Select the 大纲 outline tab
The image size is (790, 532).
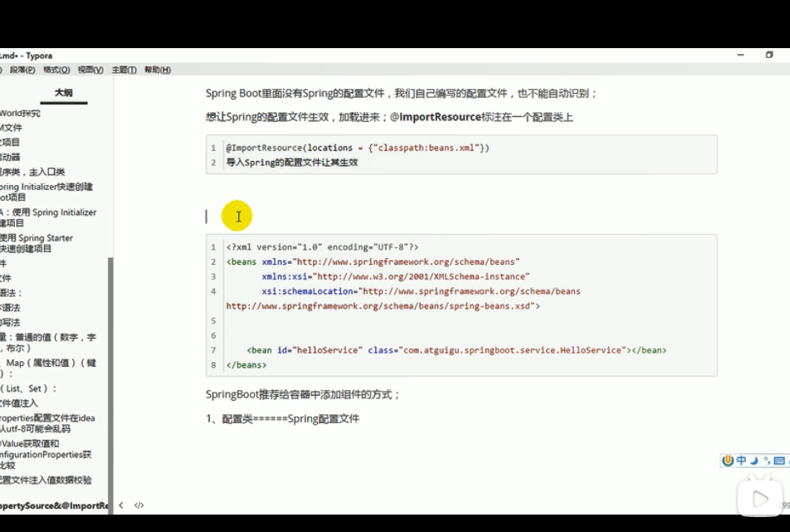pyautogui.click(x=63, y=93)
